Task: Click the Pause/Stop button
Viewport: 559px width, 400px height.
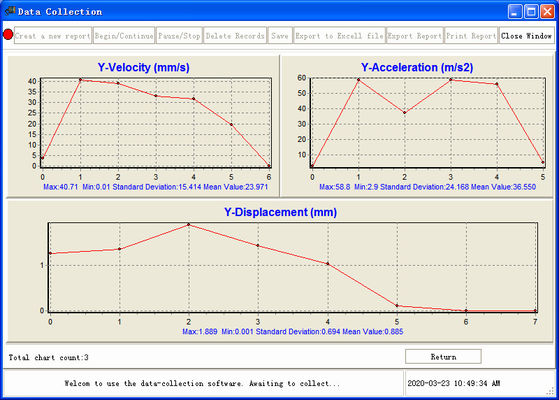Action: coord(179,36)
